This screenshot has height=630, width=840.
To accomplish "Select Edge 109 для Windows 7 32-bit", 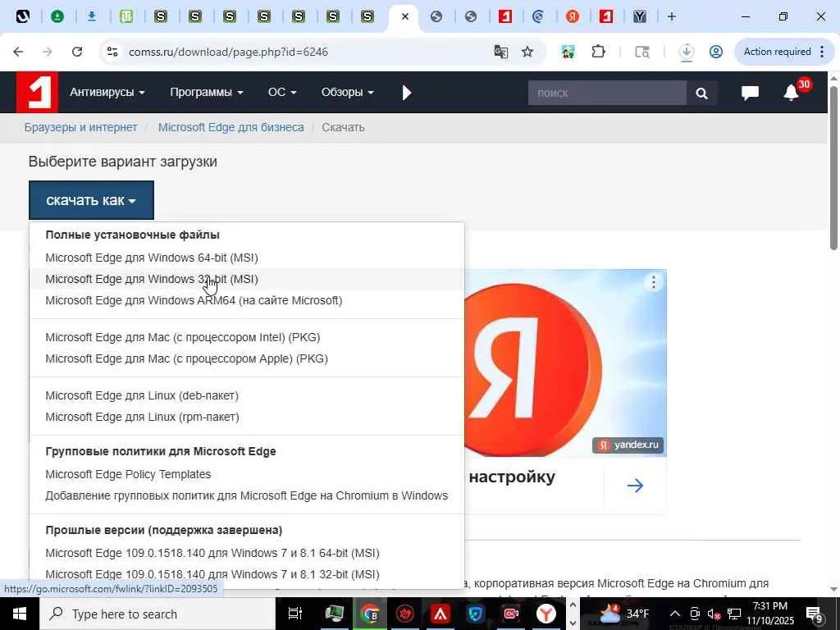I will (212, 575).
